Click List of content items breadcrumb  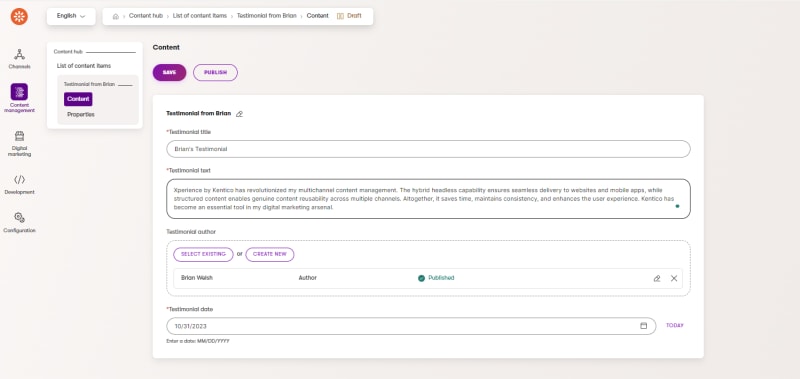tap(200, 16)
